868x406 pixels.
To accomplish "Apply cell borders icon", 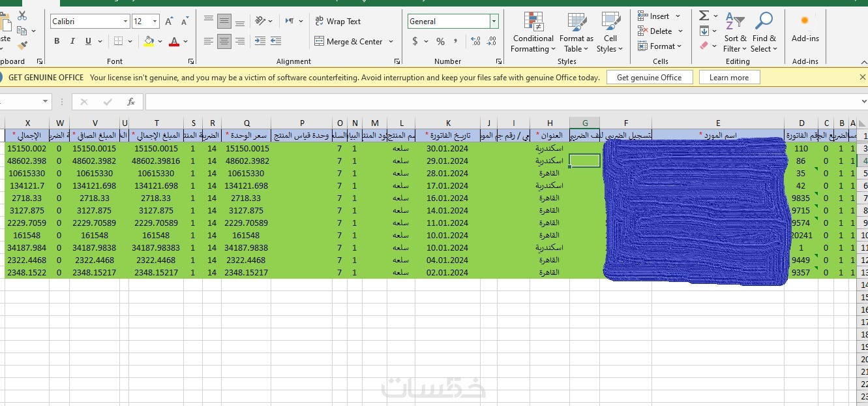I will [x=118, y=41].
